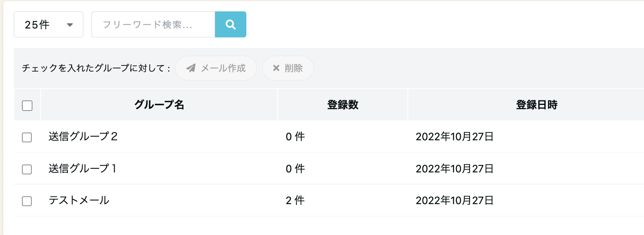Open the 25件 page size dropdown
The image size is (644, 235).
point(48,24)
